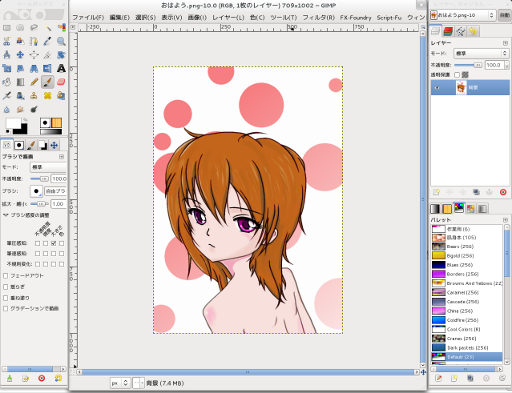The width and height of the screenshot is (512, 393).
Task: Select the Bears (256) palette
Action: [467, 246]
